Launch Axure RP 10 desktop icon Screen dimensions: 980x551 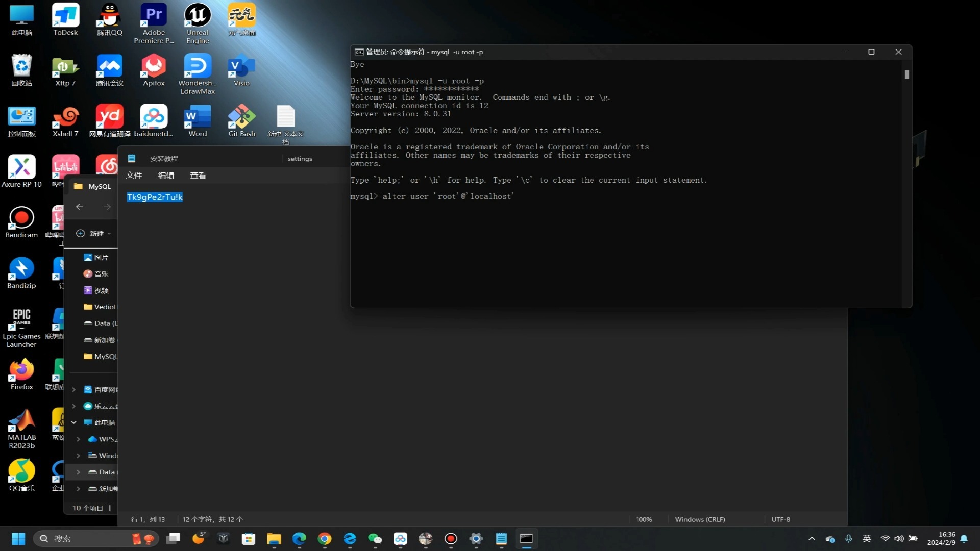pyautogui.click(x=21, y=171)
